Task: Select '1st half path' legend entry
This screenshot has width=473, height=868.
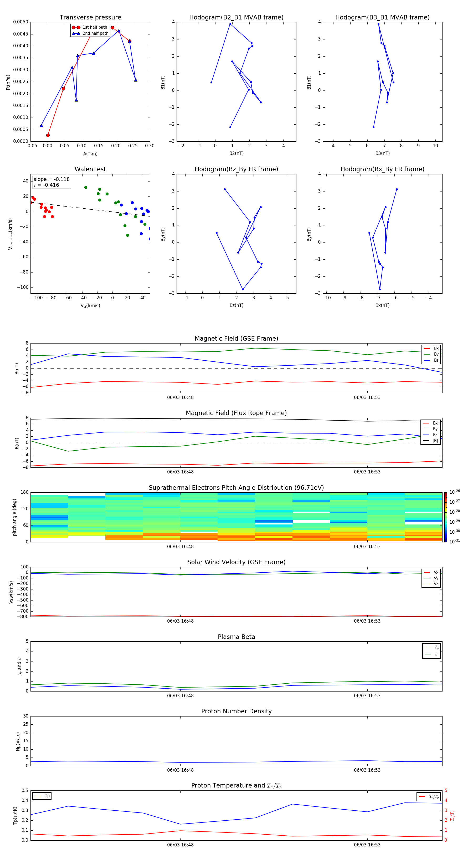Action: [x=90, y=27]
